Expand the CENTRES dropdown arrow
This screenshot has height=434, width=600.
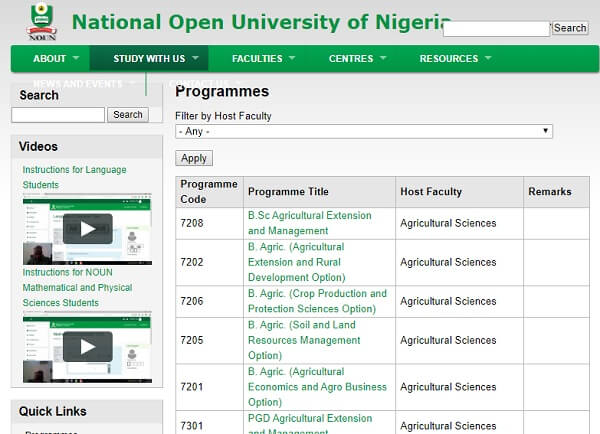point(383,58)
